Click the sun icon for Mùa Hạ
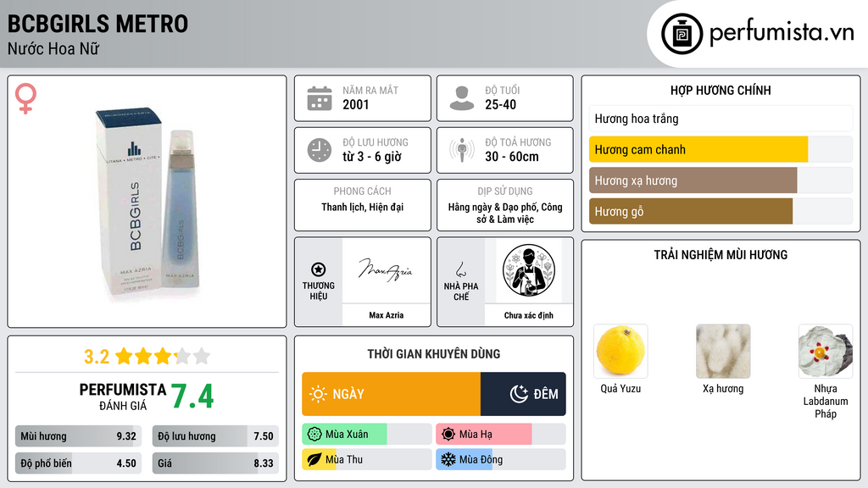 click(448, 435)
